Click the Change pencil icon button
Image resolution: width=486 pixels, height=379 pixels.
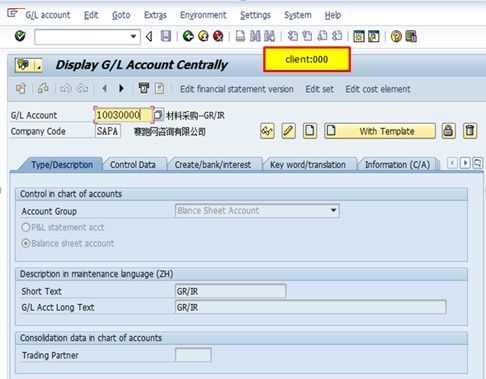pyautogui.click(x=289, y=131)
